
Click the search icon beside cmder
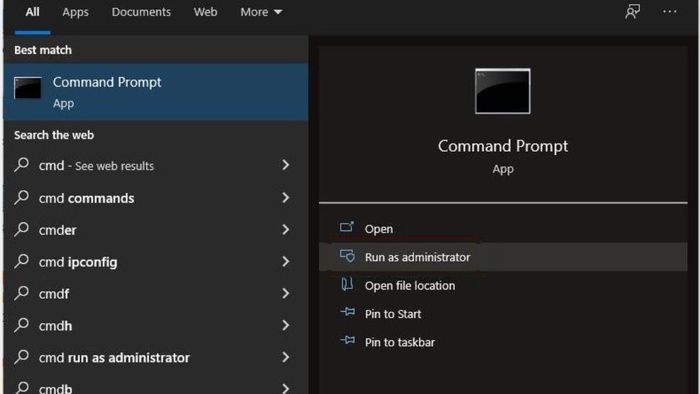(21, 229)
